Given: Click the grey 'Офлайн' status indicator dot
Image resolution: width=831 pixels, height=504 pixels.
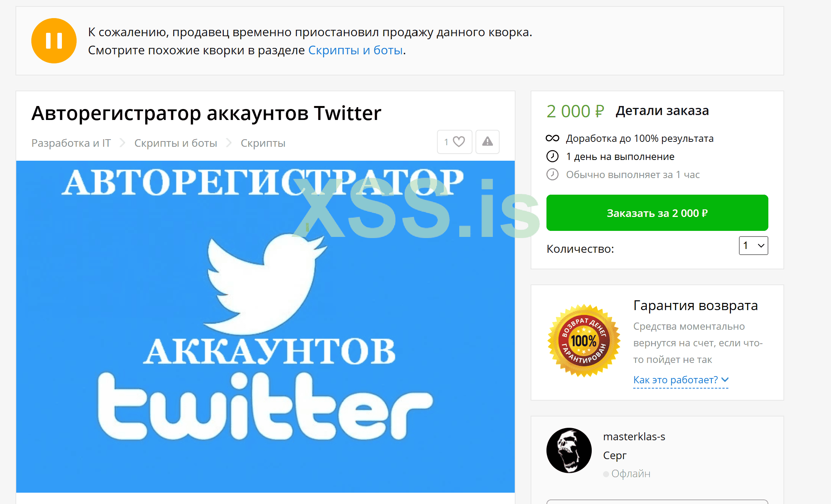Looking at the screenshot, I should tap(606, 474).
